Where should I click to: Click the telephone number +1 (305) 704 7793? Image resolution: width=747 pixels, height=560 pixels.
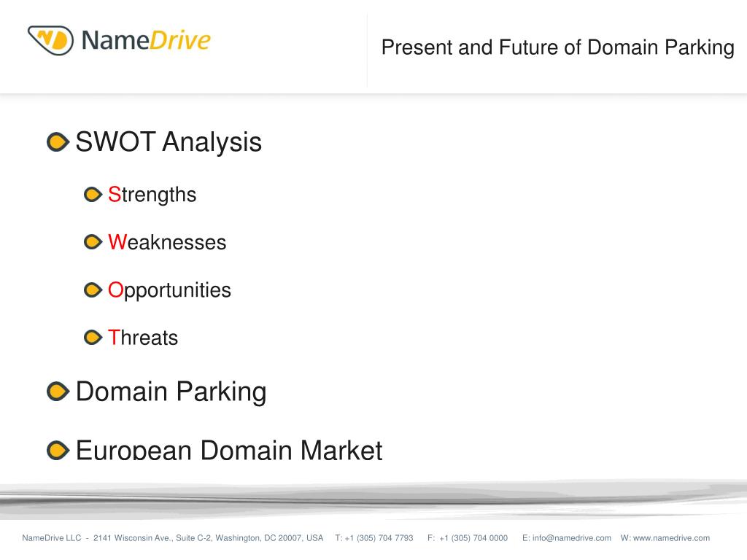(x=379, y=537)
